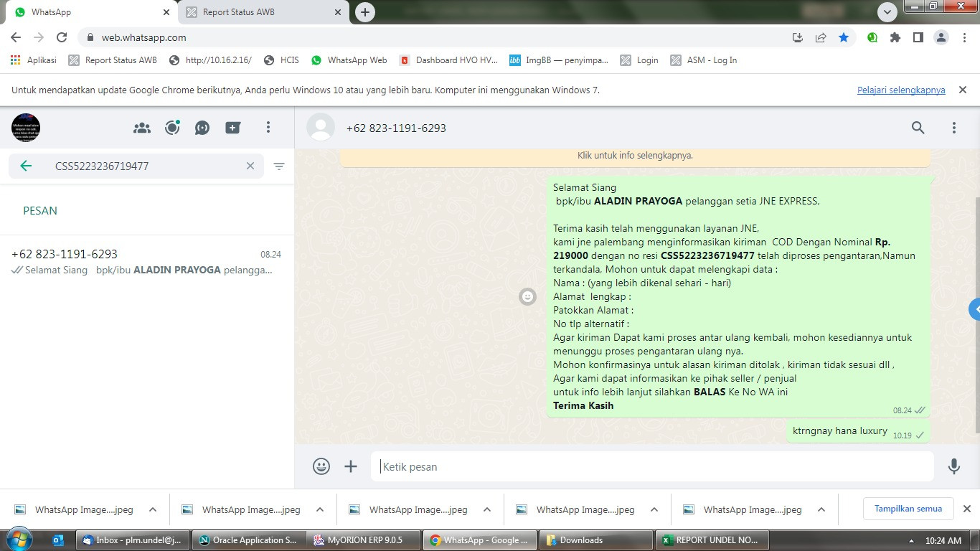Share this page icon
980x551 pixels.
[x=821, y=37]
